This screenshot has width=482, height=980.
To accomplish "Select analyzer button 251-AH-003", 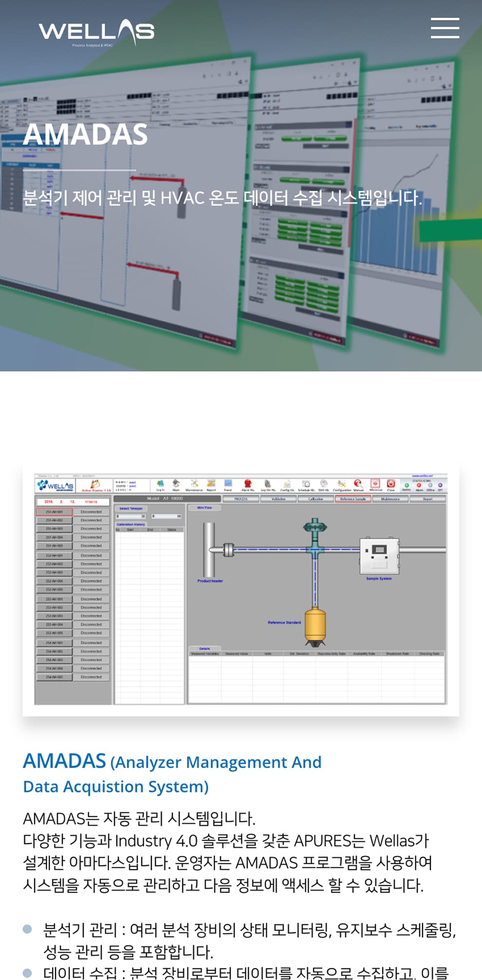I will coord(55,529).
